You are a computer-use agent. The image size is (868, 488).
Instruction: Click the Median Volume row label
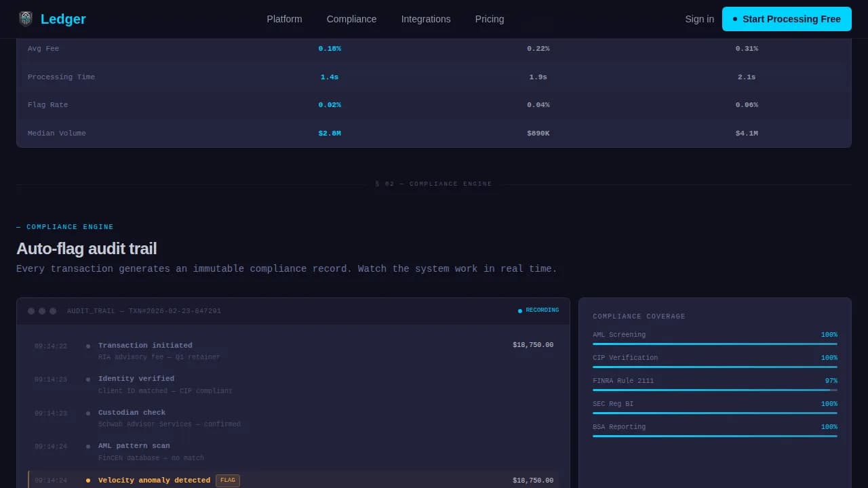[x=57, y=134]
